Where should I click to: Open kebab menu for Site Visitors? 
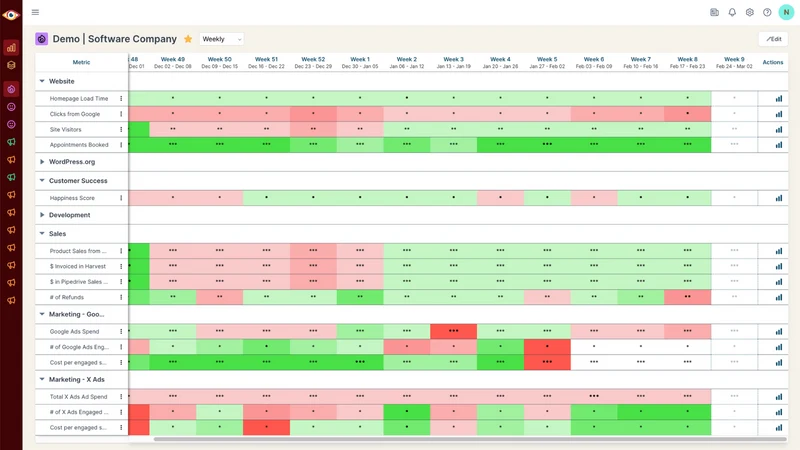[121, 130]
